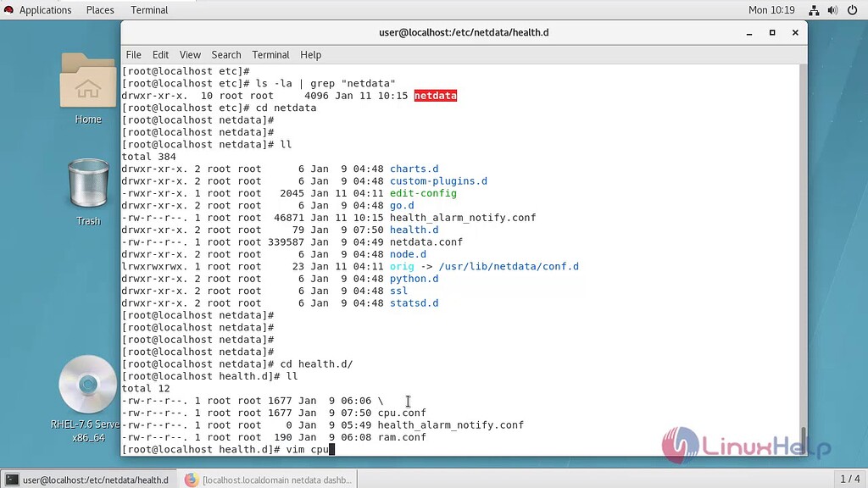Viewport: 868px width, 488px height.
Task: Open the Applications menu in the top panel
Action: [x=47, y=9]
